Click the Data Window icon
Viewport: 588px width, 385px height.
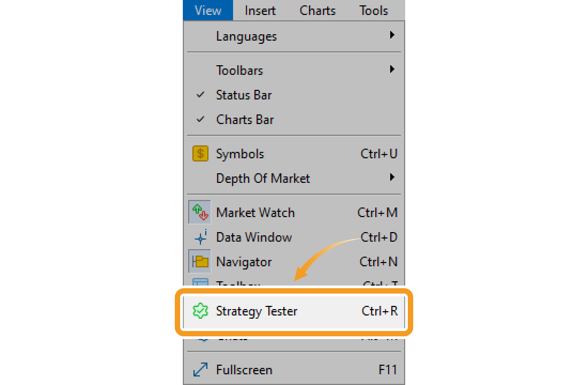pos(200,237)
